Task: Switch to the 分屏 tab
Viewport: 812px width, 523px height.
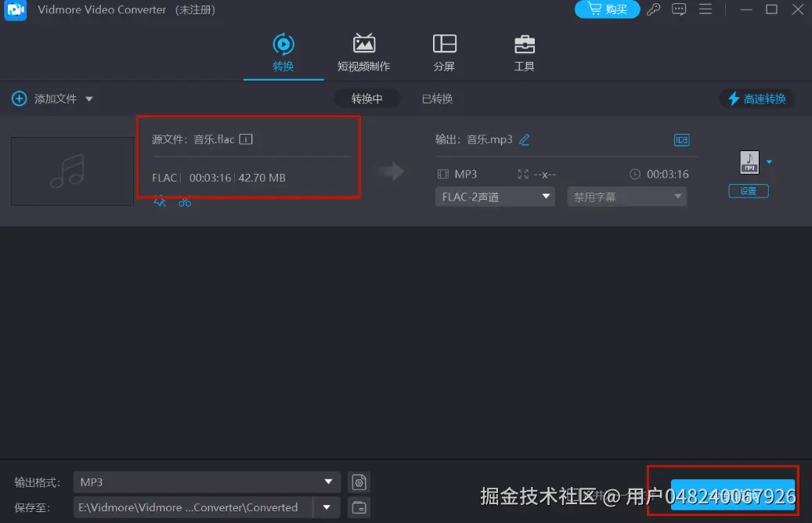Action: 444,52
